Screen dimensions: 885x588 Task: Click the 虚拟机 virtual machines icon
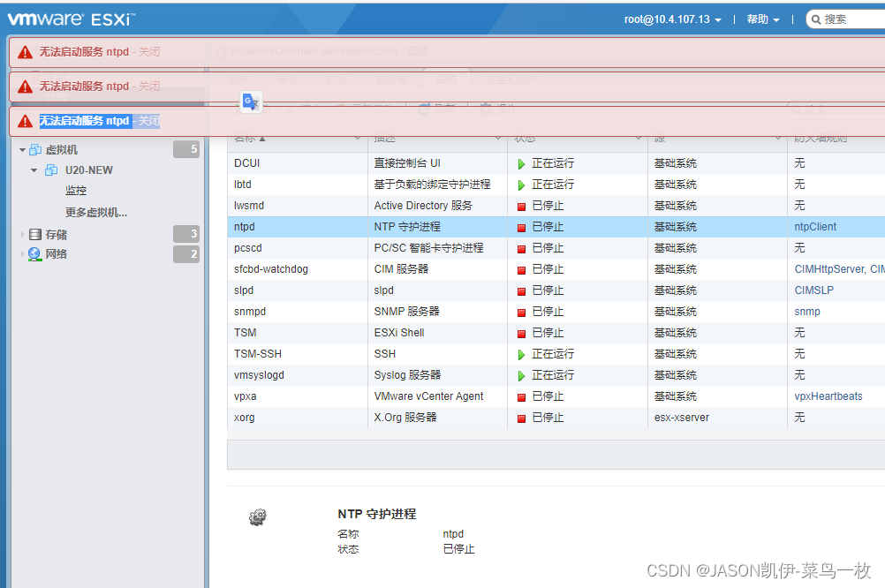click(35, 149)
